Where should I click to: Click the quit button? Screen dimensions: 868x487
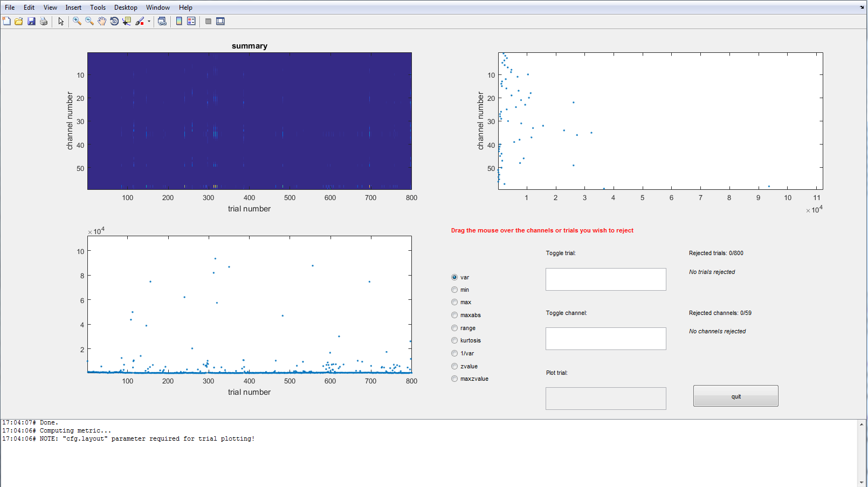tap(735, 396)
